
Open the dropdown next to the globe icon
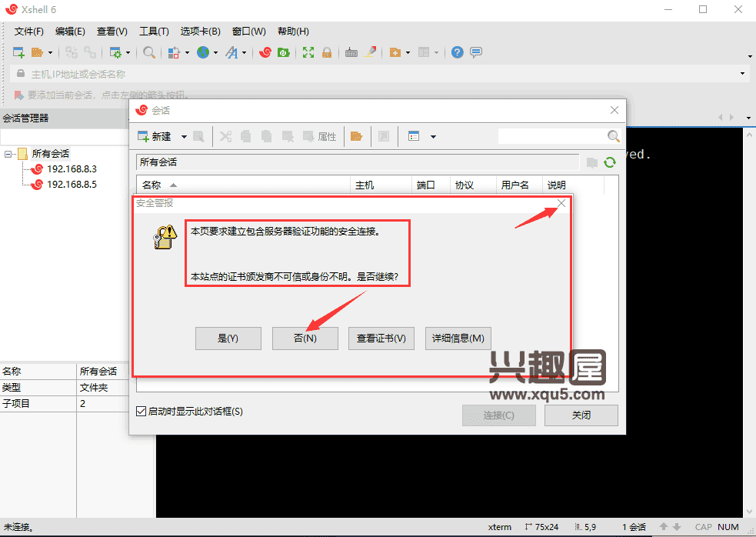point(215,52)
